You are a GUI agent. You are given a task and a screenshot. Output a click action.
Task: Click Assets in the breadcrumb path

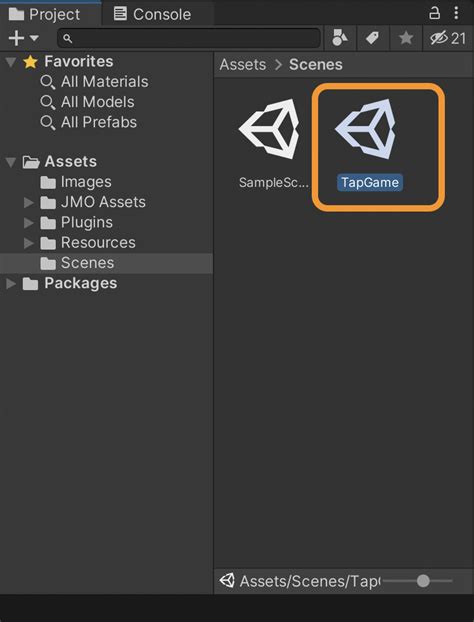[x=243, y=64]
